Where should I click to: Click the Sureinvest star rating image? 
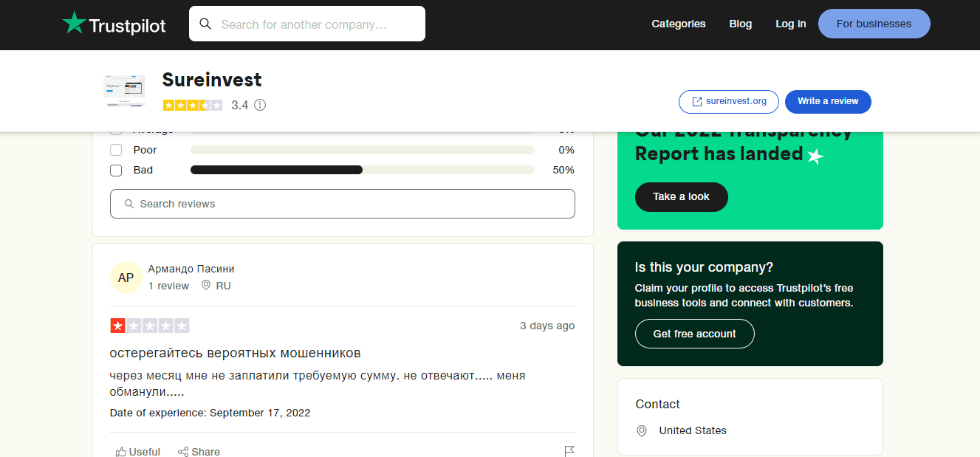tap(192, 105)
